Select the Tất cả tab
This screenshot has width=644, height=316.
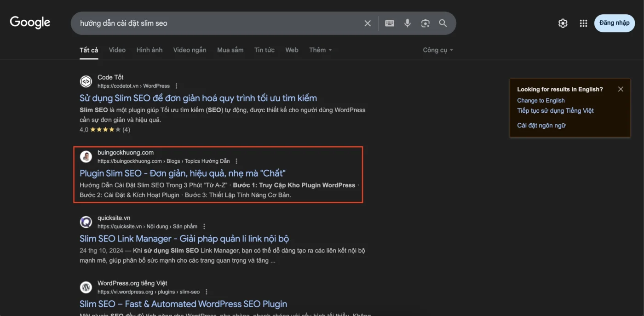tap(89, 50)
